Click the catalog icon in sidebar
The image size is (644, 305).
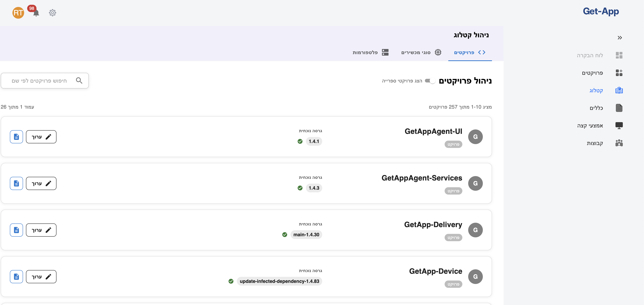click(x=619, y=90)
